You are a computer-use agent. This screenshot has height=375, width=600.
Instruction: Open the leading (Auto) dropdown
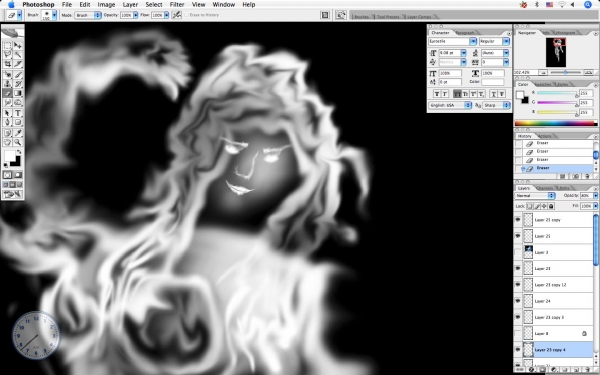(x=506, y=53)
